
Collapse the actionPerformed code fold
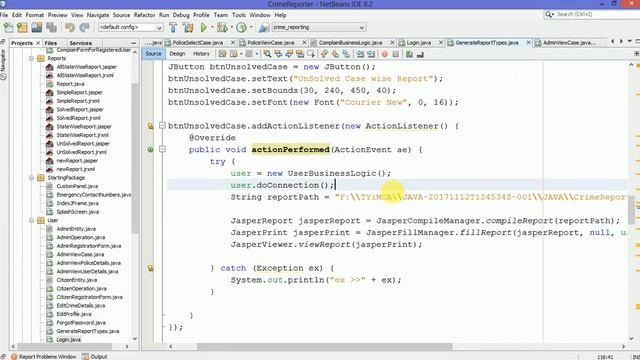click(162, 149)
